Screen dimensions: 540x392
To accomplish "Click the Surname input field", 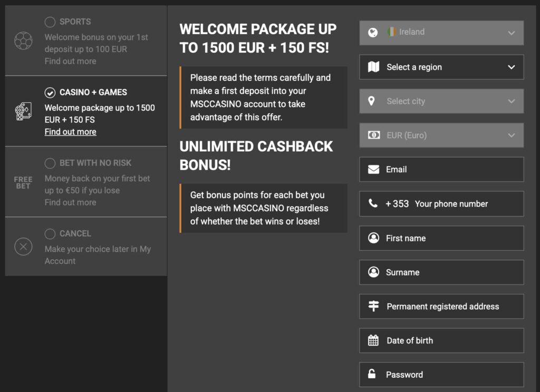I will pos(441,272).
